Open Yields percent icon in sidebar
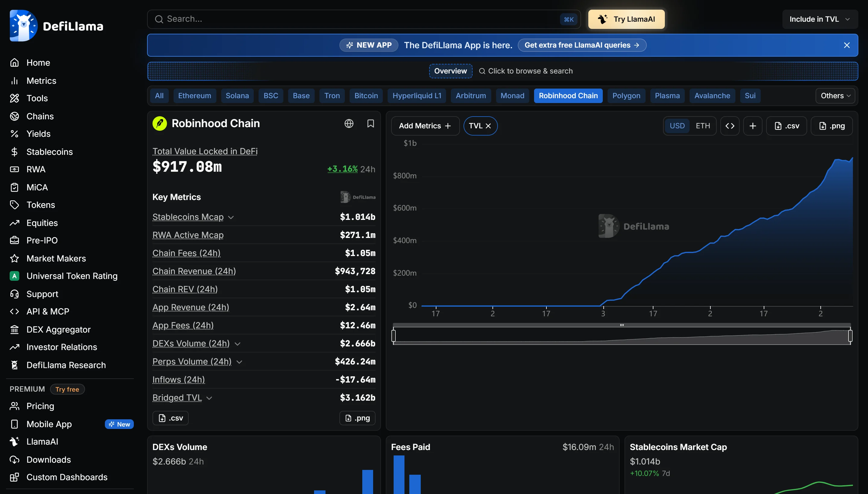Image resolution: width=868 pixels, height=494 pixels. tap(14, 134)
